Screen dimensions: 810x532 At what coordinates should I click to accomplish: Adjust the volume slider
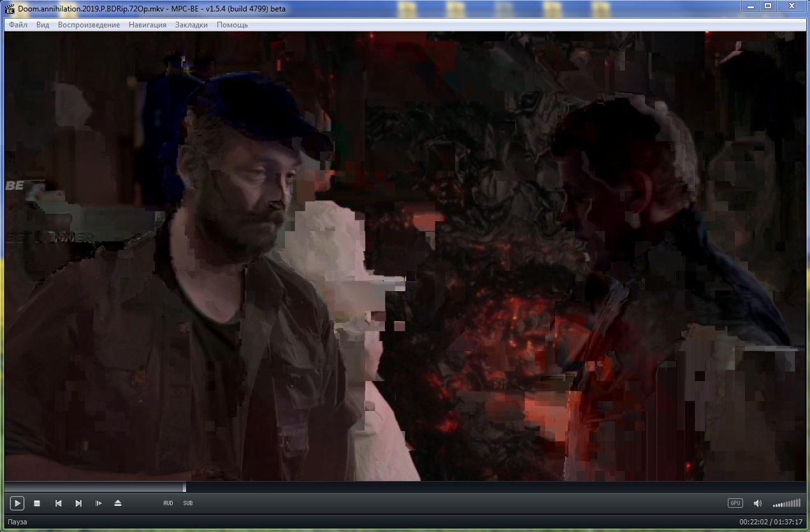[786, 503]
